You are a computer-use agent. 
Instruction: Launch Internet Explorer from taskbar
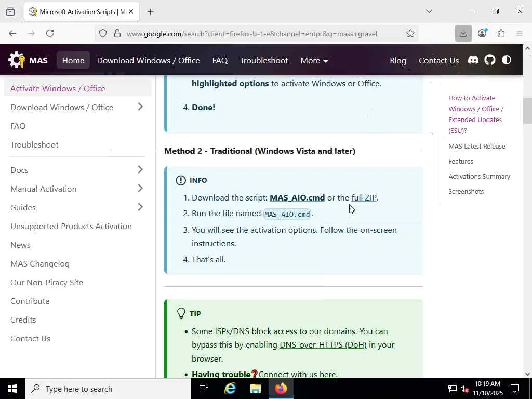[x=230, y=389]
